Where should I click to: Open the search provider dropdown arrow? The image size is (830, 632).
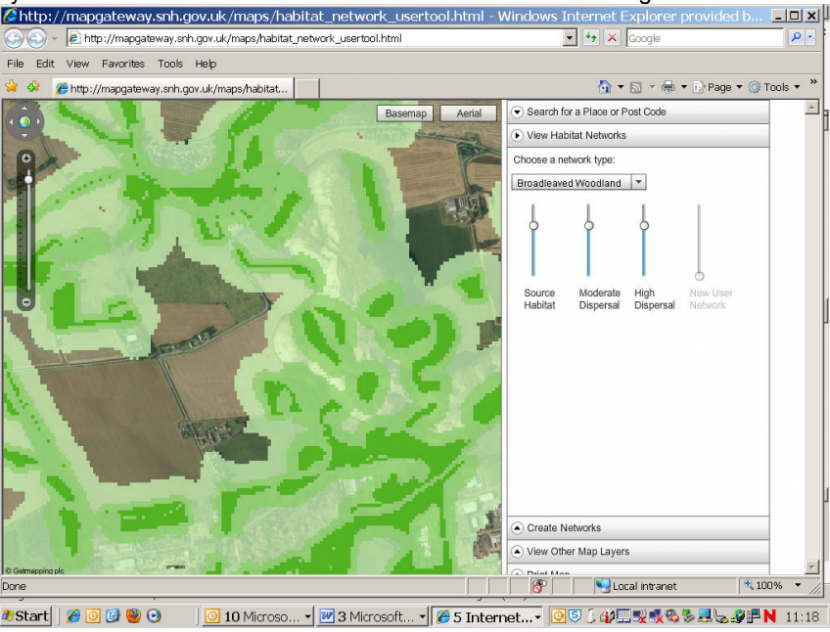(x=810, y=38)
